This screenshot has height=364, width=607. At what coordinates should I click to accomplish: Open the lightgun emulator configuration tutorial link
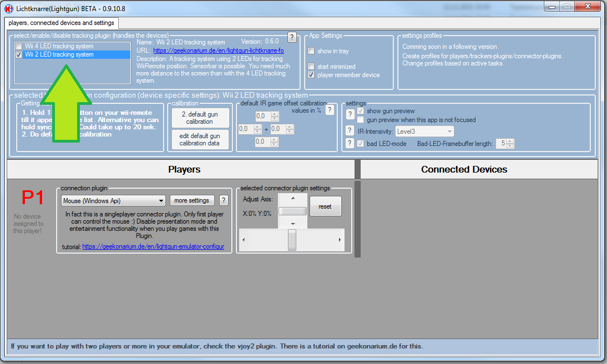click(x=153, y=246)
